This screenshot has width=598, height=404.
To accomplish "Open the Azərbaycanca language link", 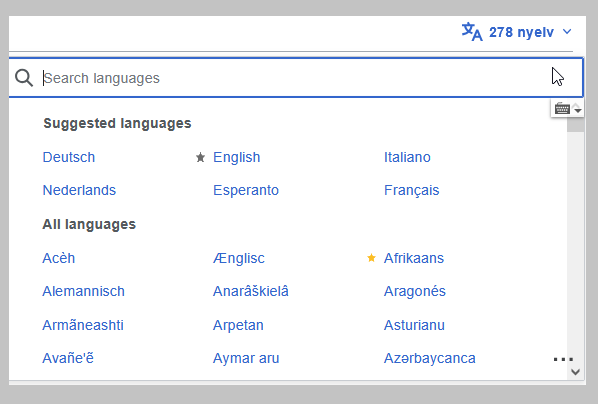I will 429,358.
